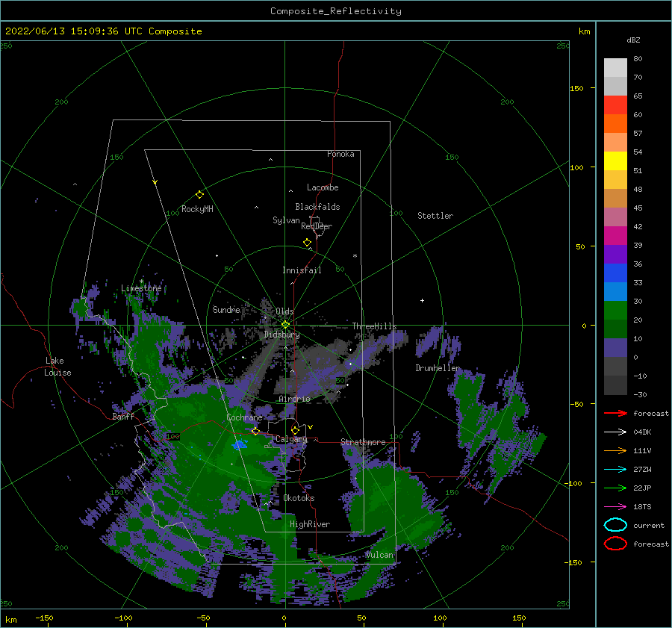Viewport: 672px width, 628px height.
Task: Click the Okotoks label on map
Action: click(x=299, y=498)
